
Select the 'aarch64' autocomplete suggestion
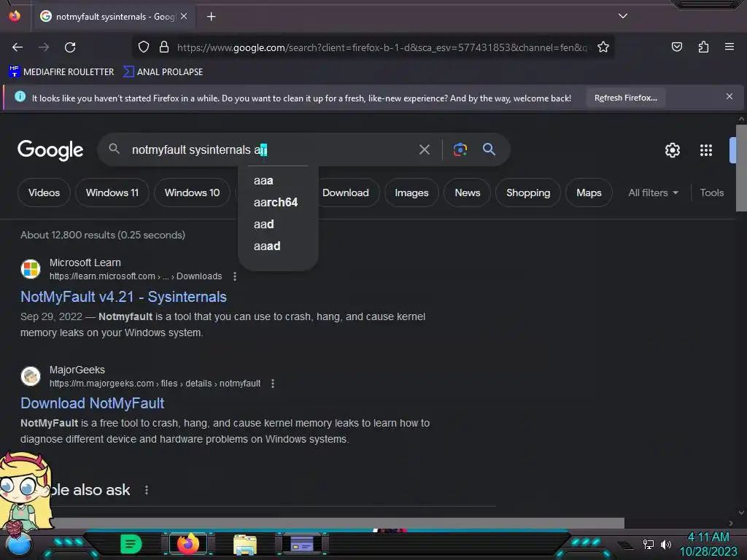pyautogui.click(x=278, y=203)
